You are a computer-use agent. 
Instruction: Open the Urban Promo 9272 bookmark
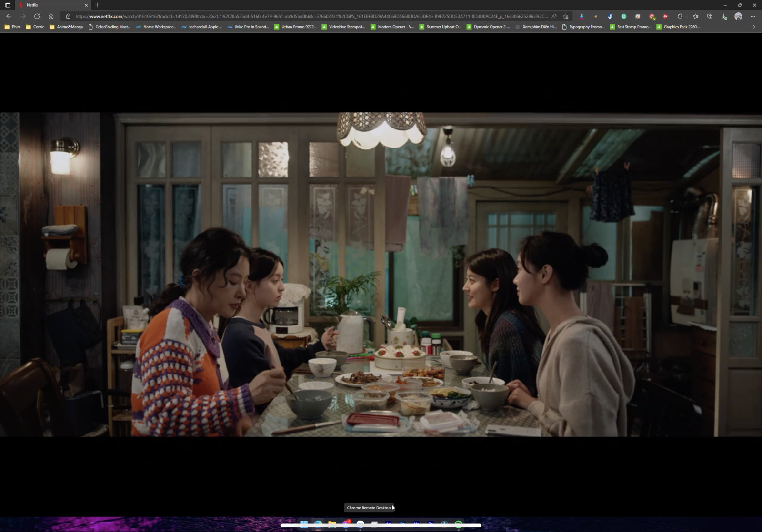[x=295, y=27]
